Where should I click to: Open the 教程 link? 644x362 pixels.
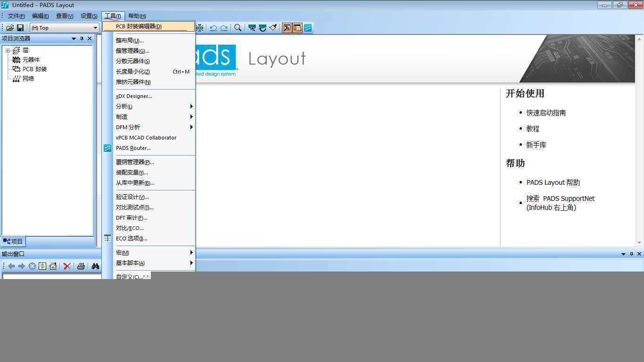pyautogui.click(x=533, y=129)
